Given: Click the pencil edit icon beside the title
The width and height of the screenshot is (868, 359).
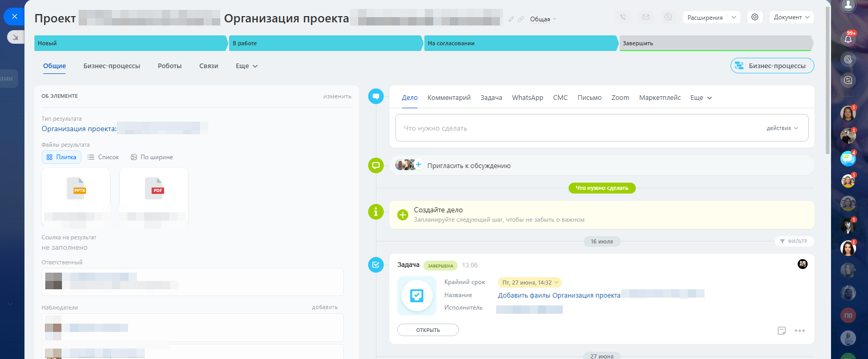Looking at the screenshot, I should (x=511, y=19).
